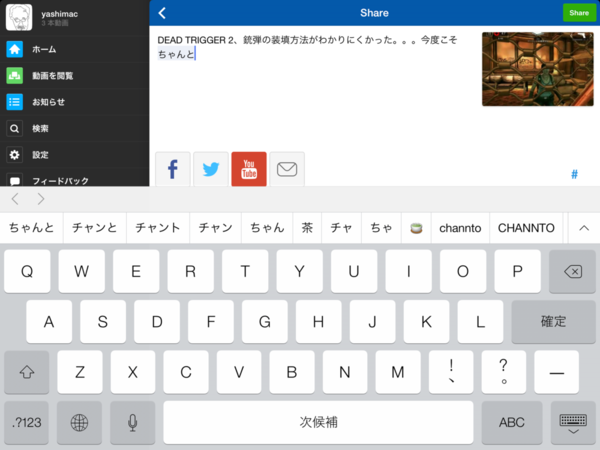600x450 pixels.
Task: Tap the hide keyboard key
Action: pyautogui.click(x=573, y=422)
